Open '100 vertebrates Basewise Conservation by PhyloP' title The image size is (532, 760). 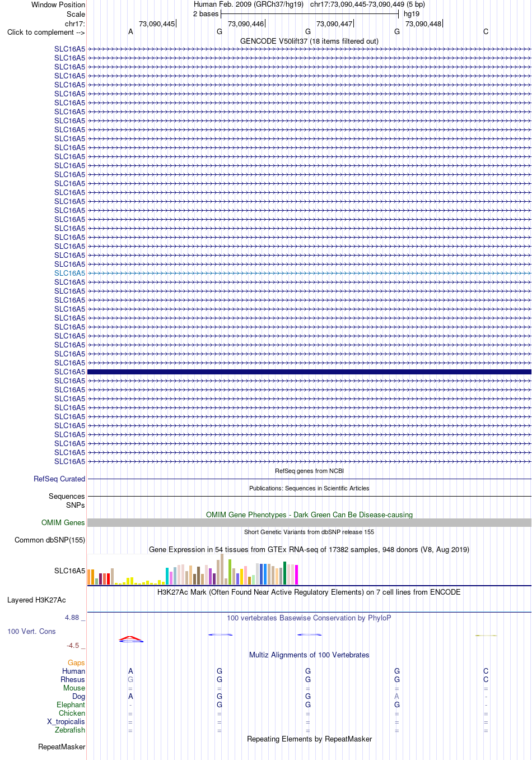309,618
